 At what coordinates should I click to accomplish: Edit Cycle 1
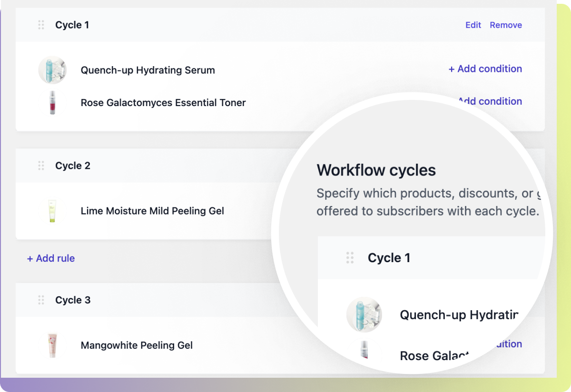tap(473, 25)
